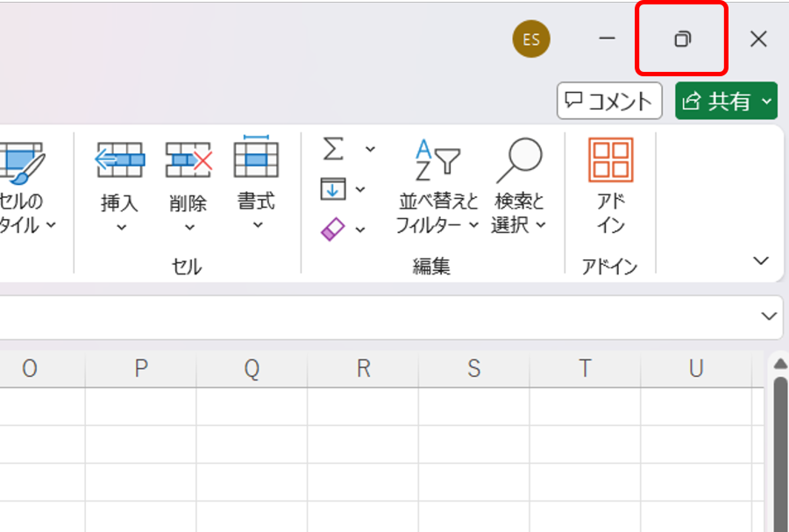Collapse the ribbon with the chevron
Screen dimensions: 789x532
point(759,259)
